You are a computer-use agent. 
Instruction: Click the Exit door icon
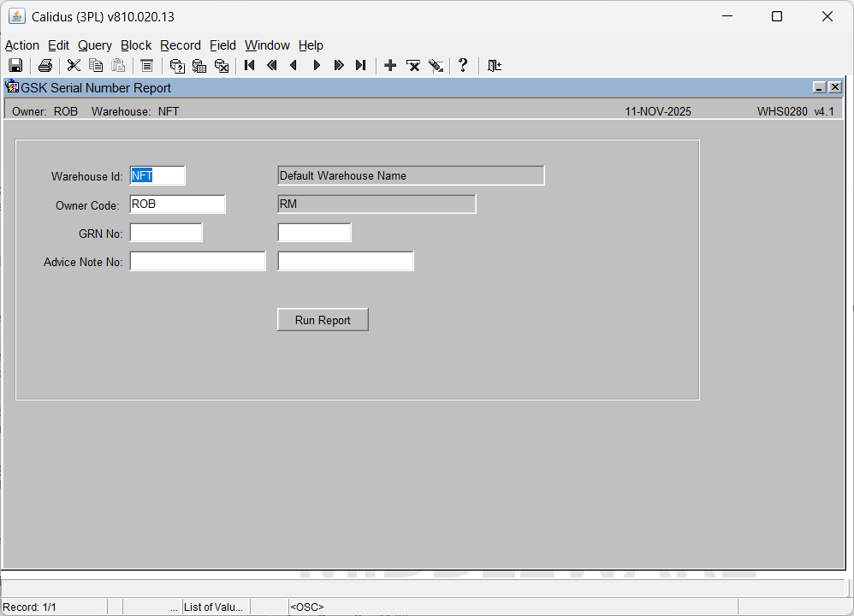494,66
